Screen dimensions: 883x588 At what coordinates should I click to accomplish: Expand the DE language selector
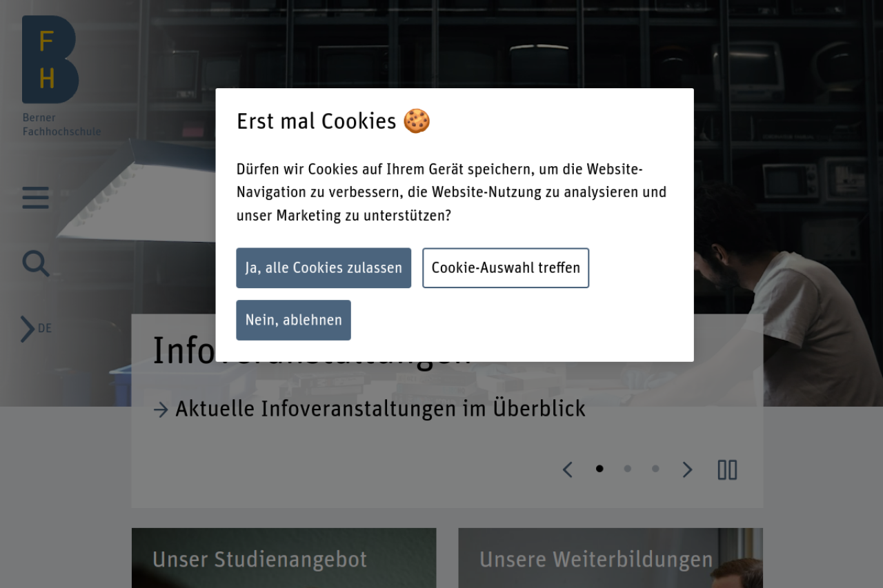(37, 329)
